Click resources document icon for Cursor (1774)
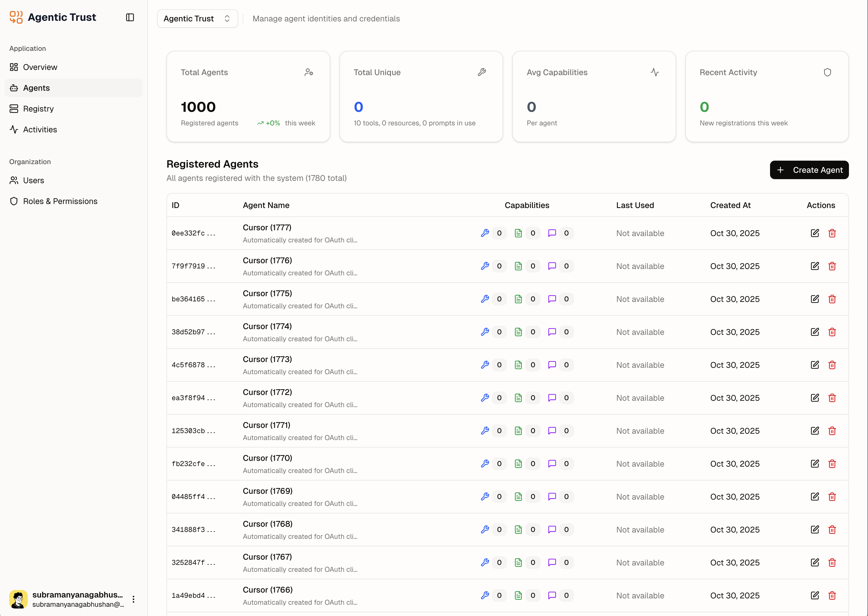This screenshot has width=868, height=616. 518,332
